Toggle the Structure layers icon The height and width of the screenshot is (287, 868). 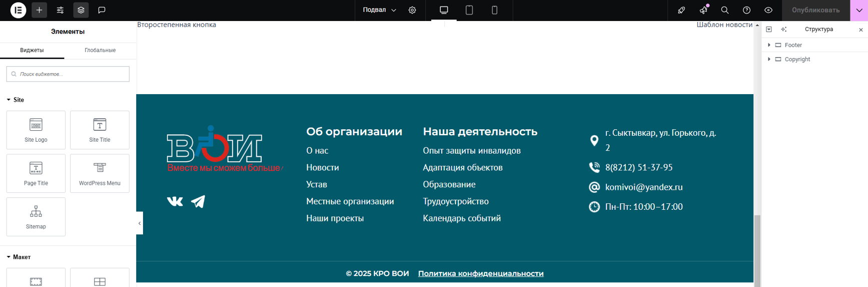pos(81,10)
